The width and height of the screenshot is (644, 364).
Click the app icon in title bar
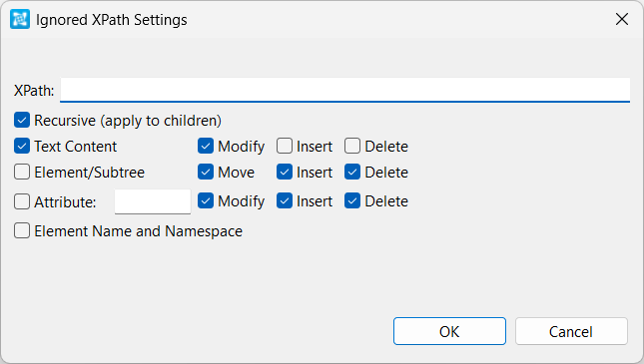point(20,19)
